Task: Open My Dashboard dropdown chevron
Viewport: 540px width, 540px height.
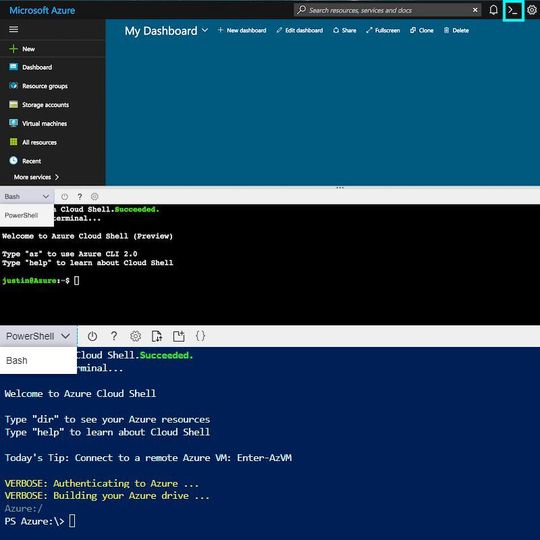Action: (x=205, y=30)
